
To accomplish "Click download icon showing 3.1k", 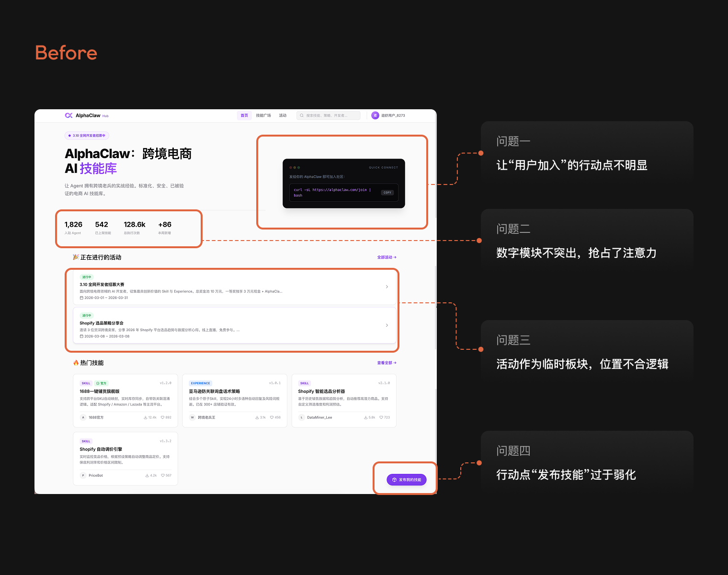I will 257,417.
